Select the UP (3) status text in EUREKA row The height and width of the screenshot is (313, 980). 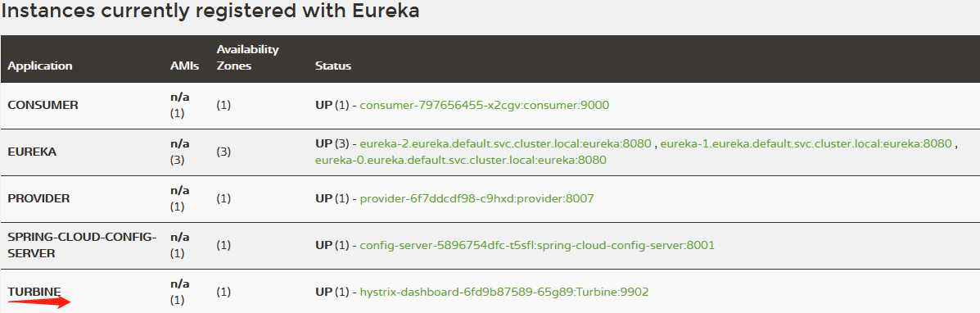pyautogui.click(x=332, y=144)
